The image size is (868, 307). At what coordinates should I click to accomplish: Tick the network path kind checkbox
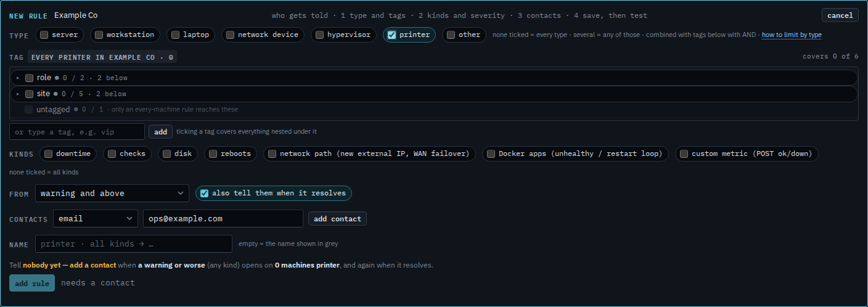[272, 154]
